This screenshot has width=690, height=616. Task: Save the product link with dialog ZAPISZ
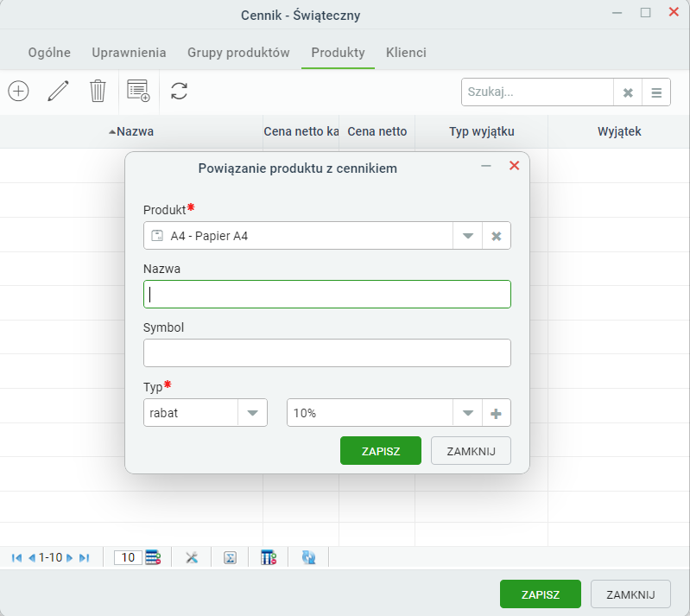[x=381, y=451]
